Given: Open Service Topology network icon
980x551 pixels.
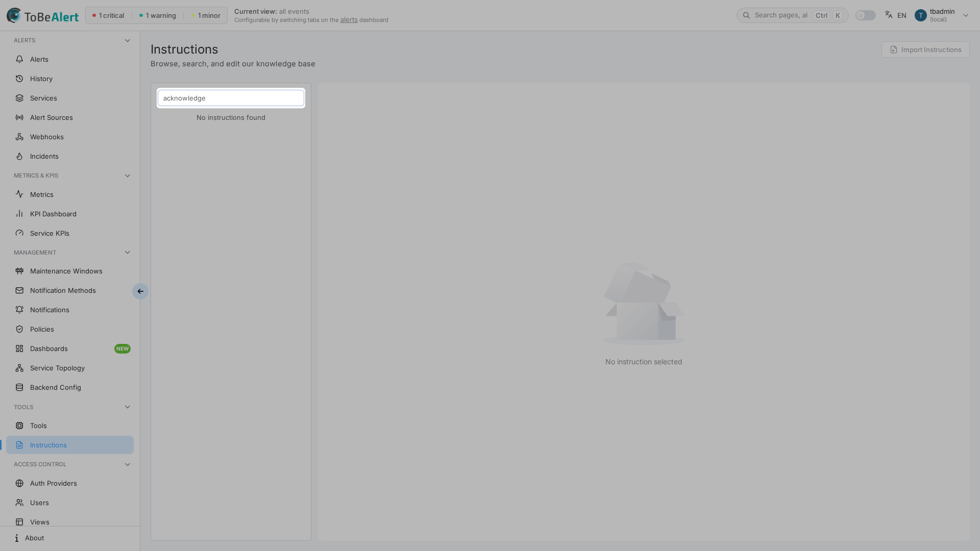Looking at the screenshot, I should [19, 368].
